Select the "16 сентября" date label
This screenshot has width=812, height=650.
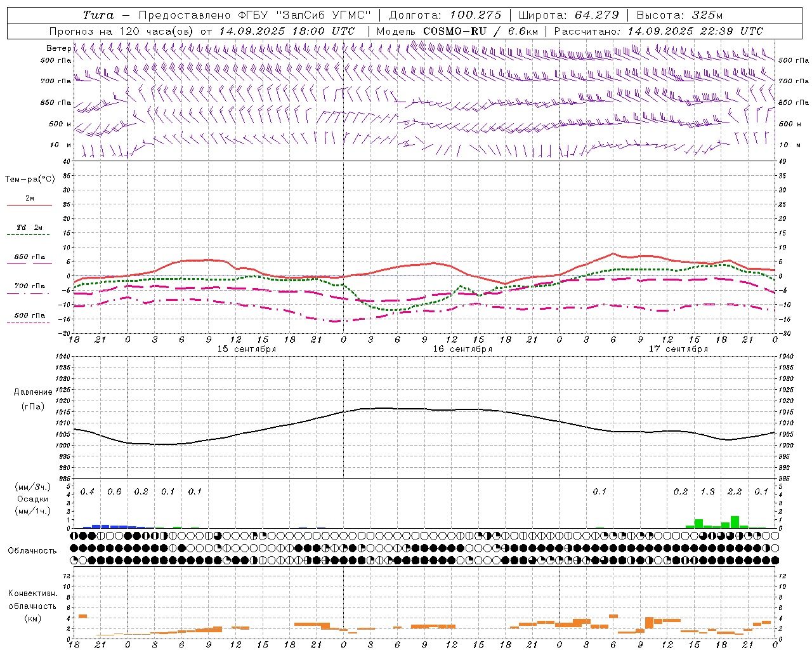tap(462, 349)
